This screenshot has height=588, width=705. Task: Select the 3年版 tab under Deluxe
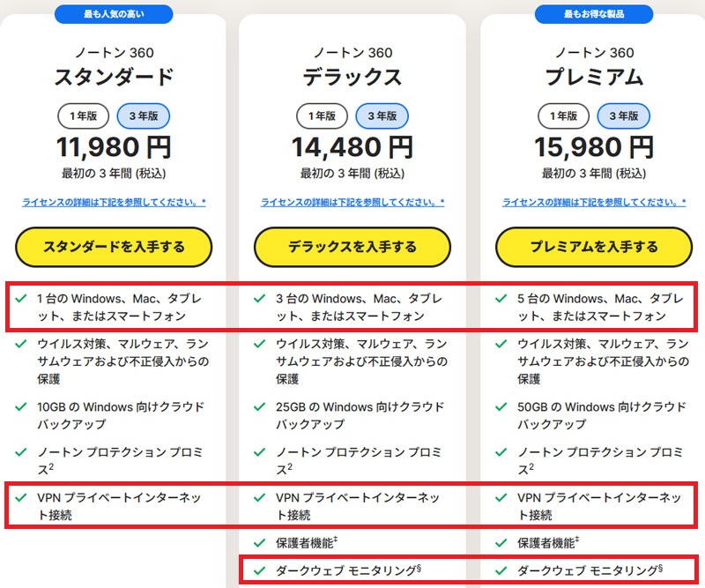(381, 115)
